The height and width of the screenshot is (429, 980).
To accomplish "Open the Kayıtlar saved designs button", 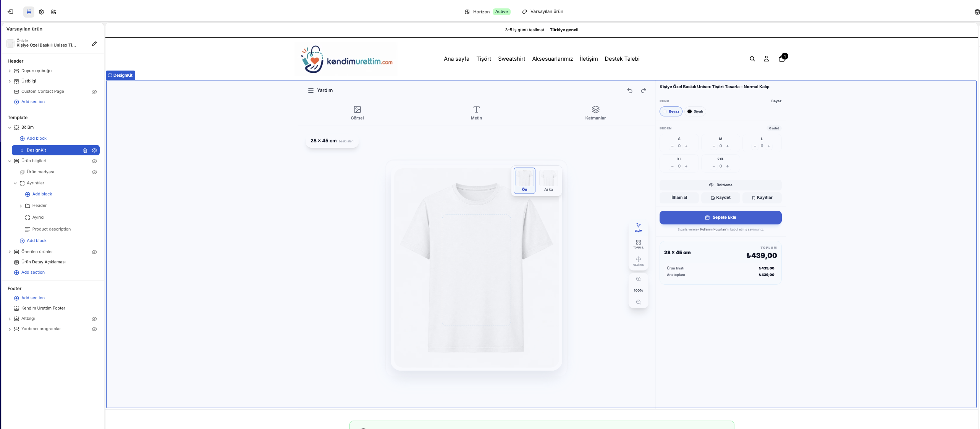I will click(762, 198).
